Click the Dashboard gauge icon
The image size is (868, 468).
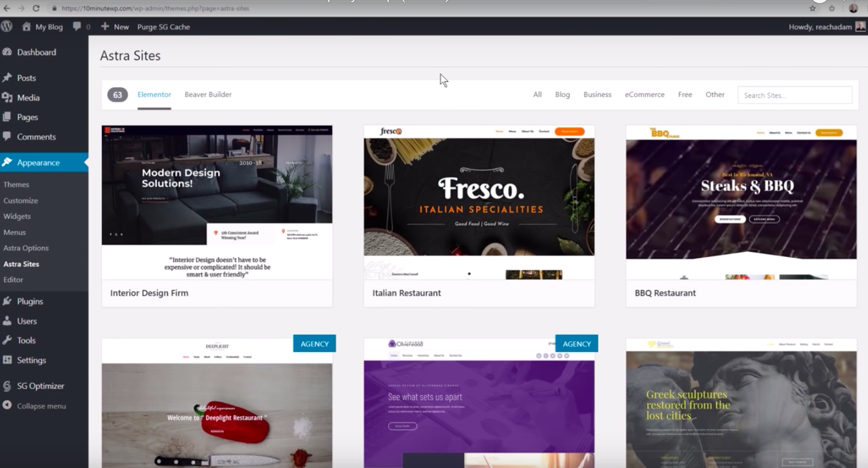(7, 52)
